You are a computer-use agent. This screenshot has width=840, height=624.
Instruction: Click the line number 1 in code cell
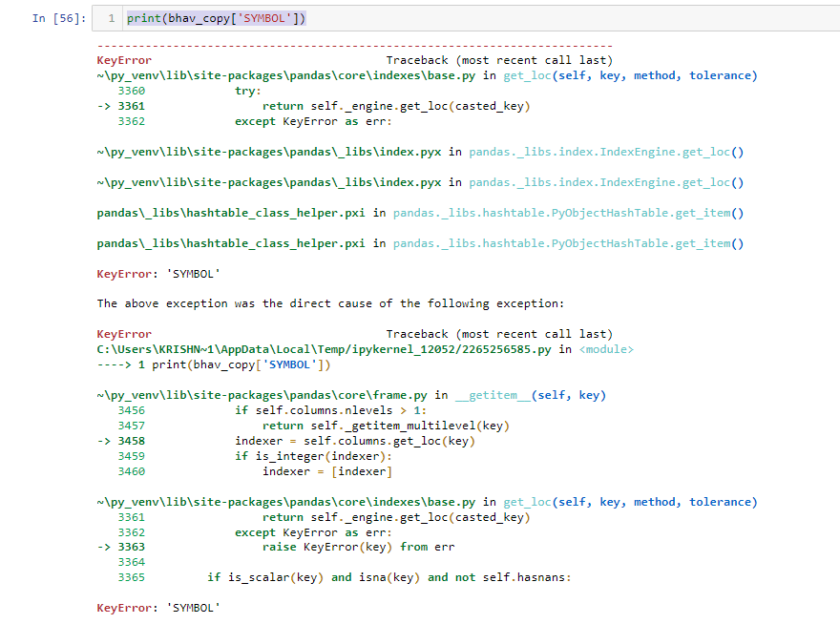[x=112, y=18]
